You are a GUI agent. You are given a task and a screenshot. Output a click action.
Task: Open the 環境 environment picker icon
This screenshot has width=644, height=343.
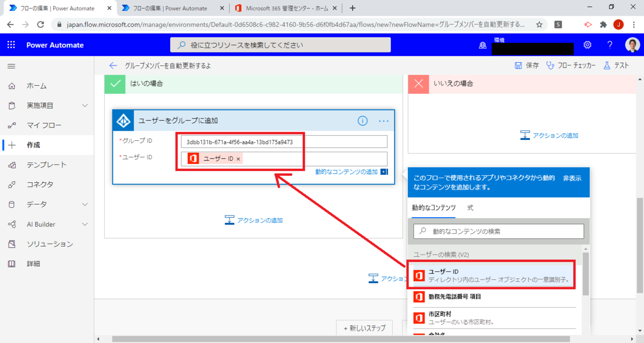482,46
